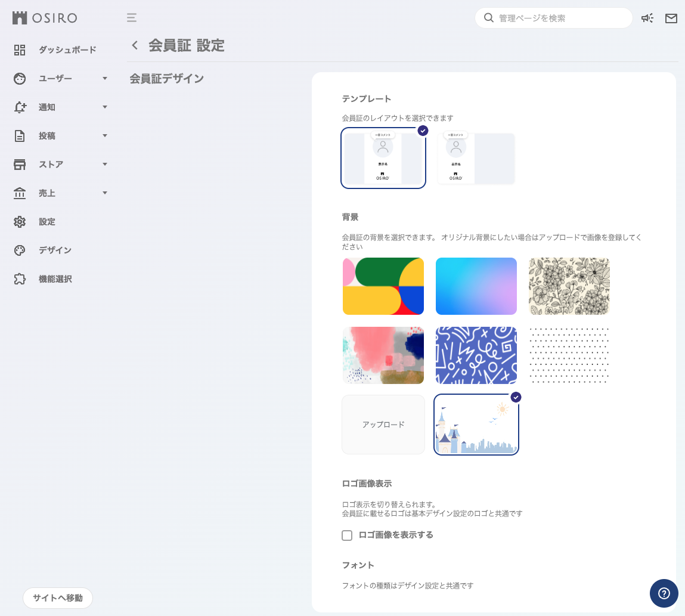Click the settings gear icon
Screen dimensions: 685x616
20,222
